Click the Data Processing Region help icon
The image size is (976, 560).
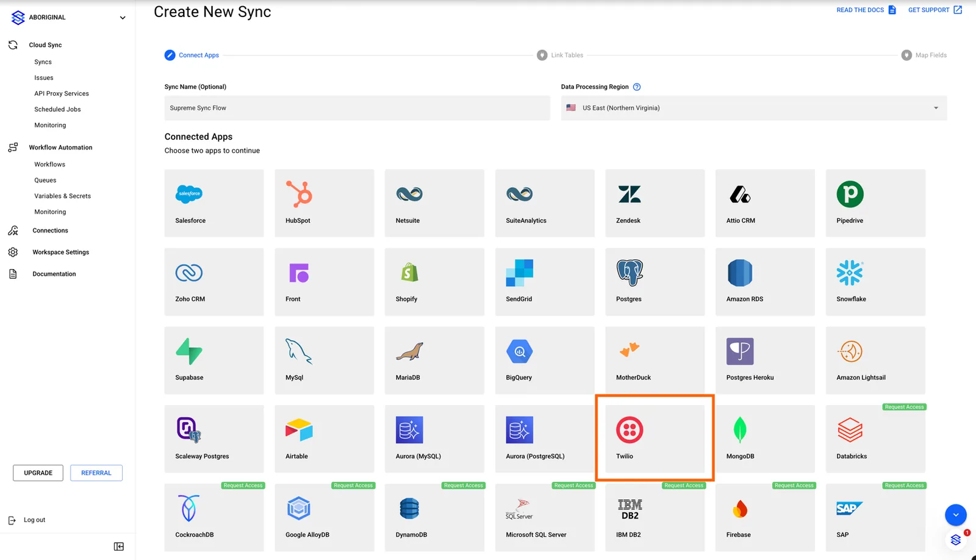637,87
